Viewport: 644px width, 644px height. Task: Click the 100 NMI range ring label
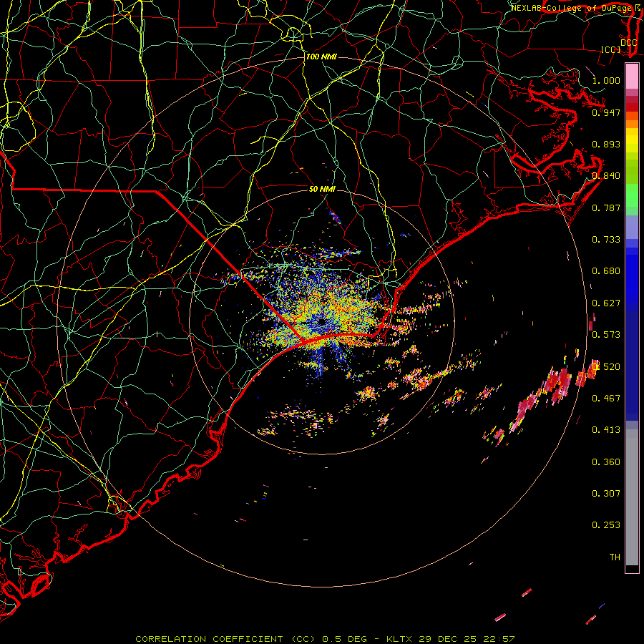click(321, 57)
